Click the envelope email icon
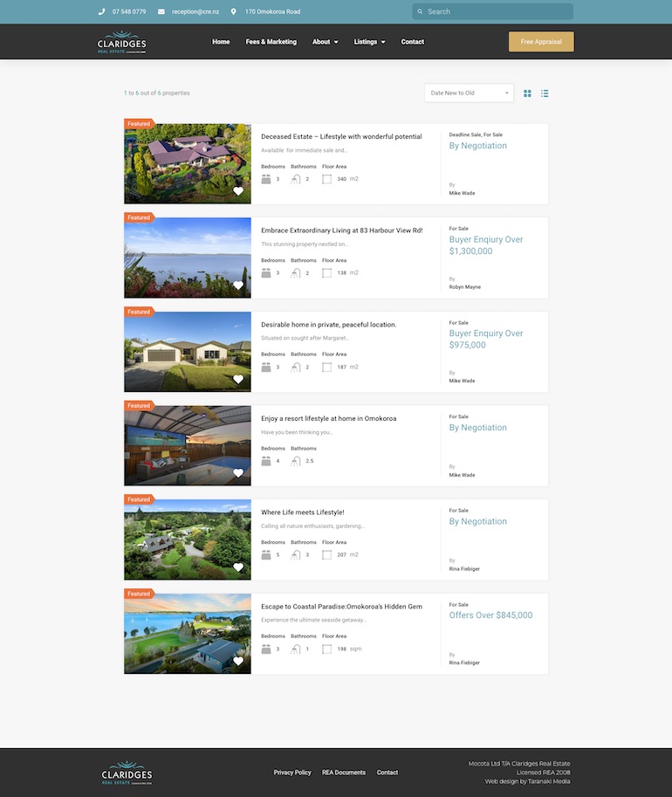672x797 pixels. pos(161,11)
